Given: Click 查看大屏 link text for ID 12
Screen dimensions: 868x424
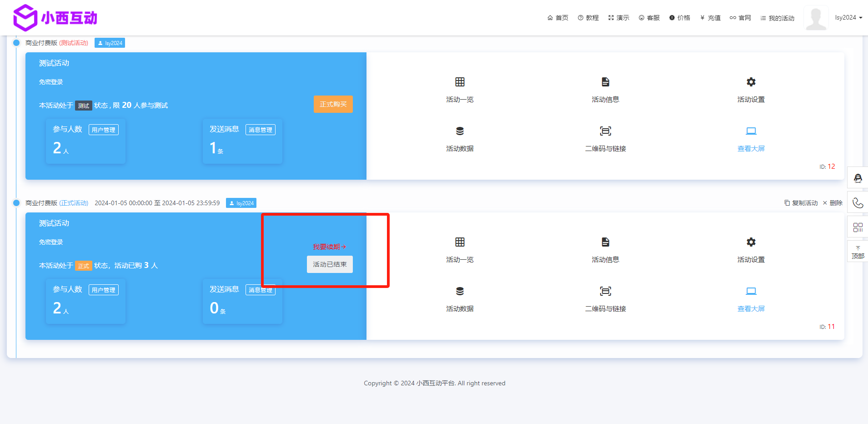Looking at the screenshot, I should click(x=751, y=149).
